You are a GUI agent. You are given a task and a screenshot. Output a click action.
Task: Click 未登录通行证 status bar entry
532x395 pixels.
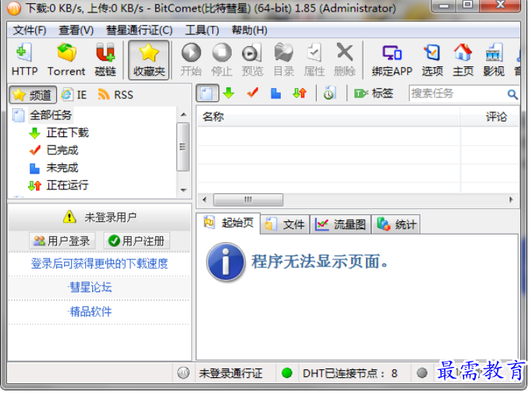coord(230,374)
